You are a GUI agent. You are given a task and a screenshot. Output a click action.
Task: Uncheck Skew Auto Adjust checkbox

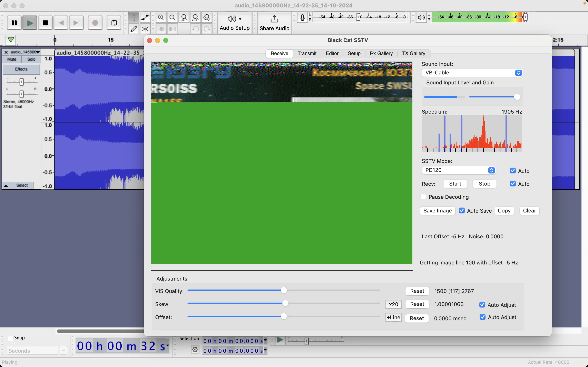pos(482,305)
